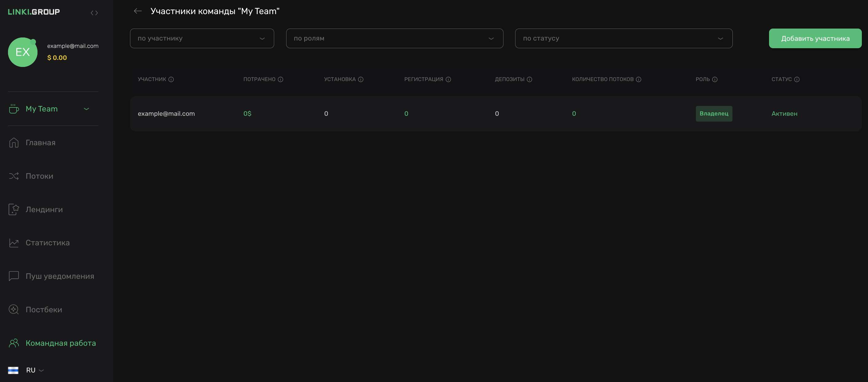Viewport: 868px width, 382px height.
Task: Click the info icon next to УЧАСТНИК
Action: (x=171, y=80)
